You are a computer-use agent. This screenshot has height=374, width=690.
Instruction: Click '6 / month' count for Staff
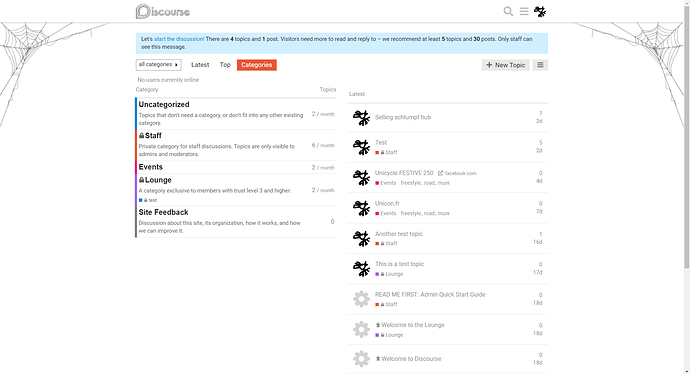(323, 145)
